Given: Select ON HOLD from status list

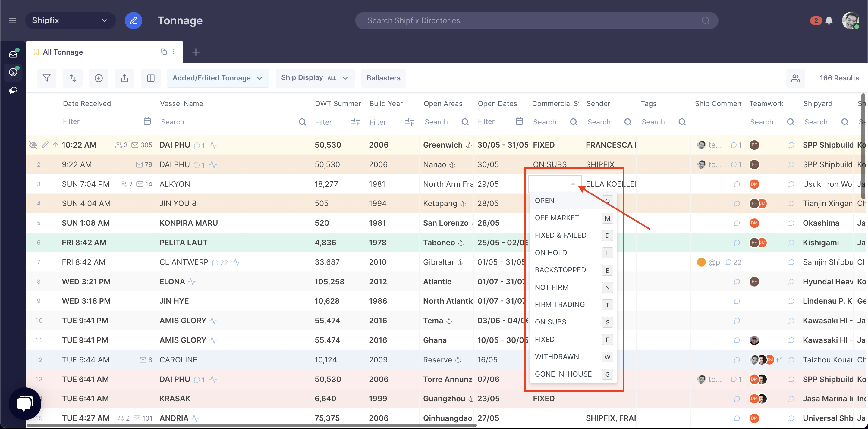Looking at the screenshot, I should click(x=551, y=252).
